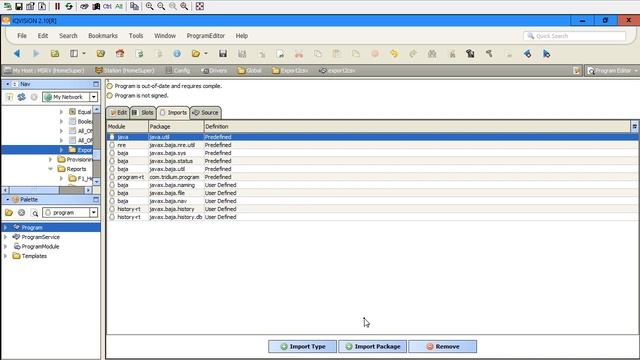Switch to the Slots tab

tap(143, 113)
